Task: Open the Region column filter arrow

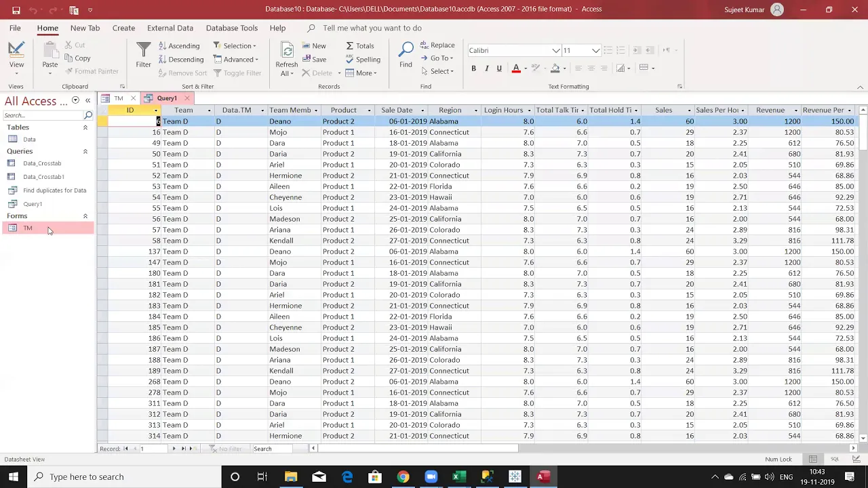Action: click(x=475, y=110)
